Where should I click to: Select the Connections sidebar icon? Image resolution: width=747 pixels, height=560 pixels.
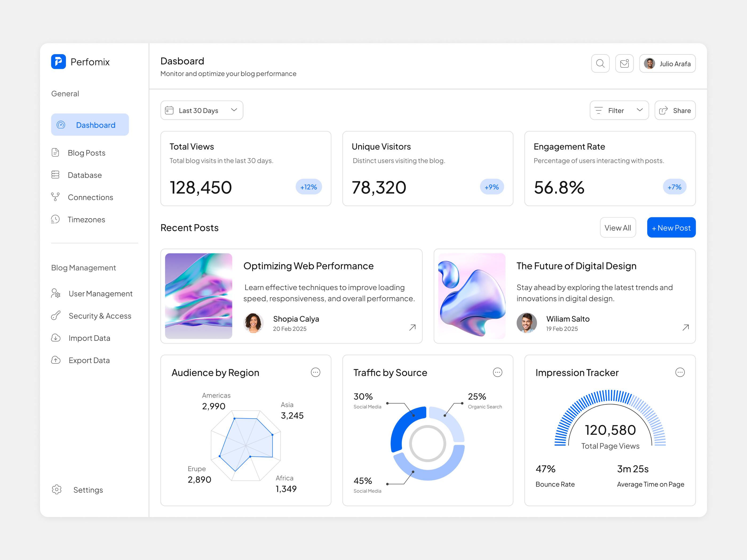56,197
